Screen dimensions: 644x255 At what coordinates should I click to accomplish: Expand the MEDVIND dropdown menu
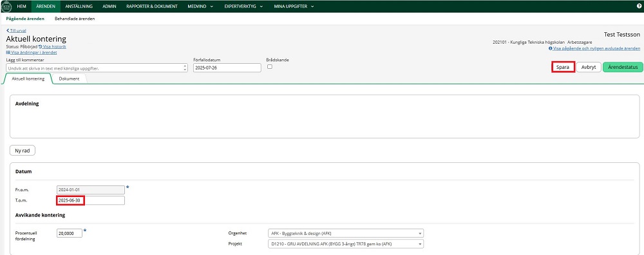pyautogui.click(x=200, y=6)
